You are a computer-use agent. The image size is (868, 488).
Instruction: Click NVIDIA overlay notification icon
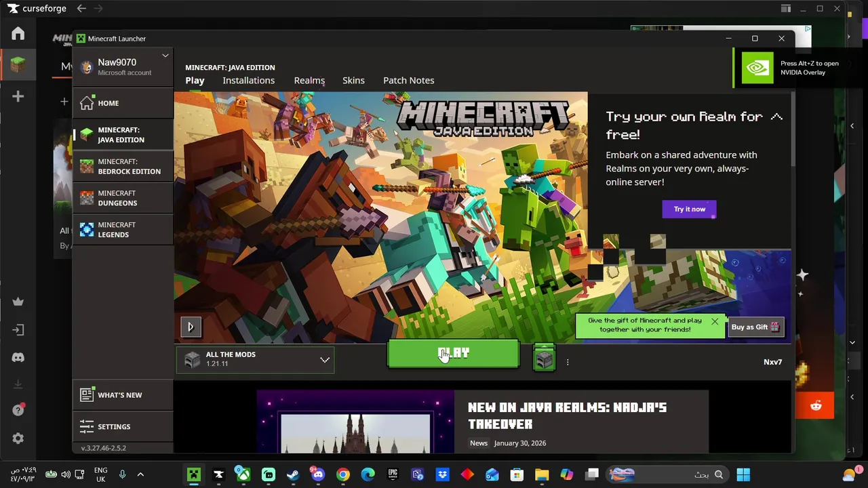click(757, 68)
